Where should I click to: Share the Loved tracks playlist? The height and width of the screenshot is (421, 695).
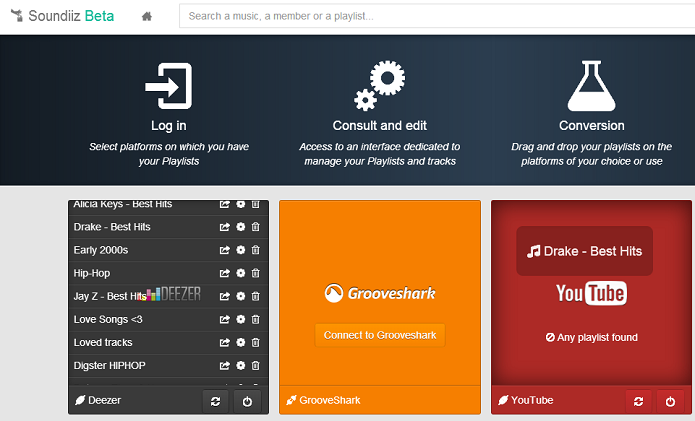(225, 342)
